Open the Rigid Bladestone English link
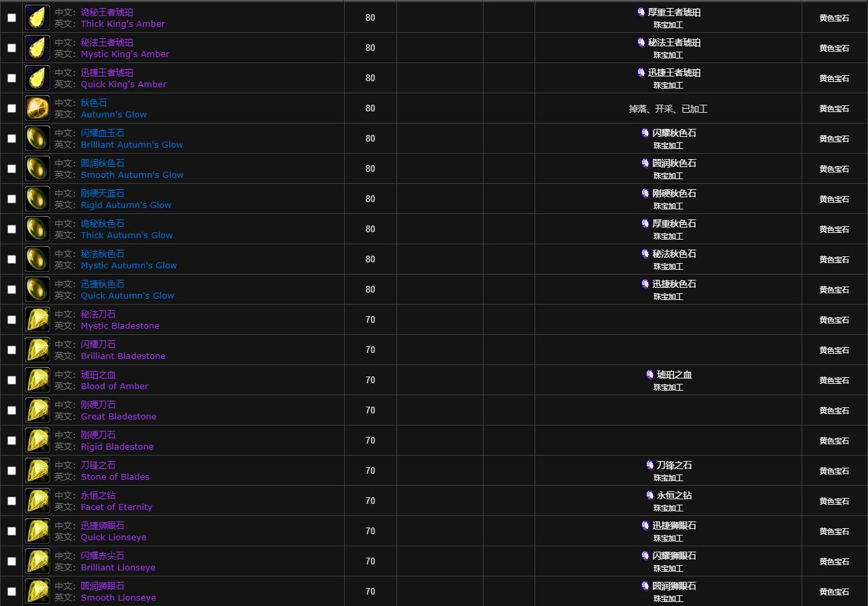The image size is (868, 606). [x=117, y=446]
